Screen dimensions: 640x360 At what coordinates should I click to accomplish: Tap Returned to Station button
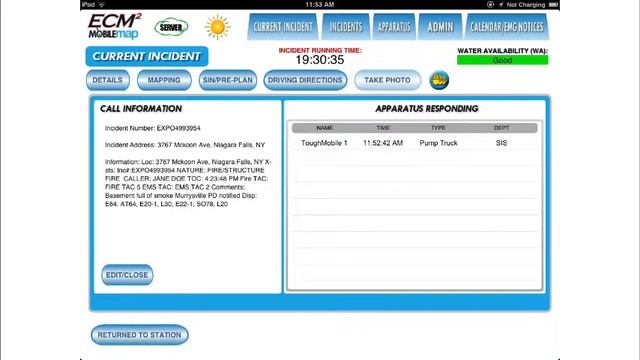(140, 335)
